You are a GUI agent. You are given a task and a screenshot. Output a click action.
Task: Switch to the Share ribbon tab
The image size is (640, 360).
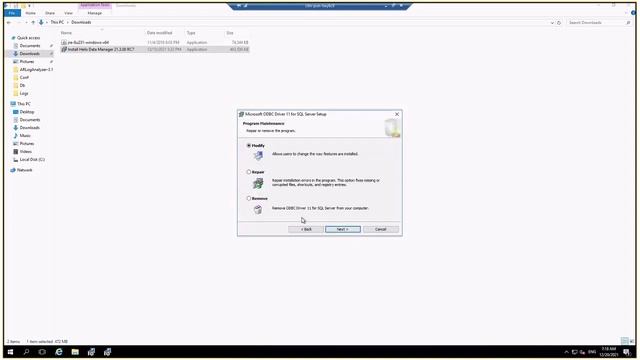[x=50, y=13]
